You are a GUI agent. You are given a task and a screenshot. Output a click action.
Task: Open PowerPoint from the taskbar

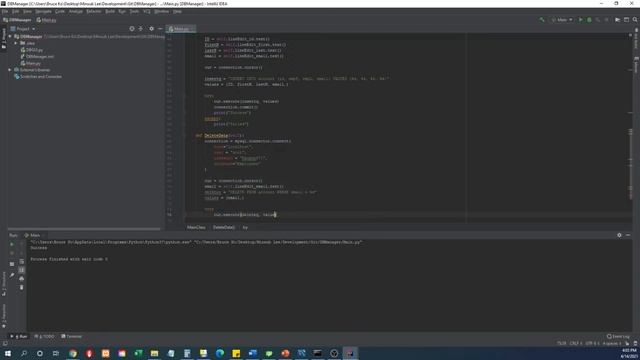(285, 353)
